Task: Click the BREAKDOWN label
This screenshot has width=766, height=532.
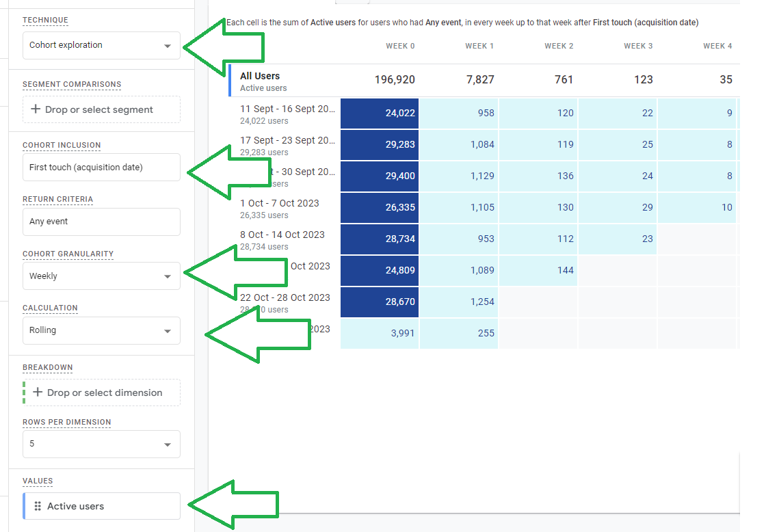Action: coord(48,367)
